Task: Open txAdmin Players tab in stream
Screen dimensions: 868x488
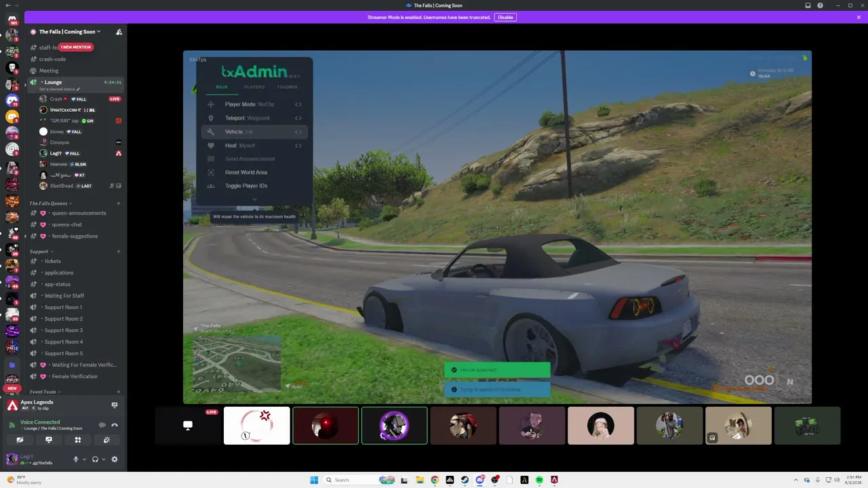Action: point(254,87)
